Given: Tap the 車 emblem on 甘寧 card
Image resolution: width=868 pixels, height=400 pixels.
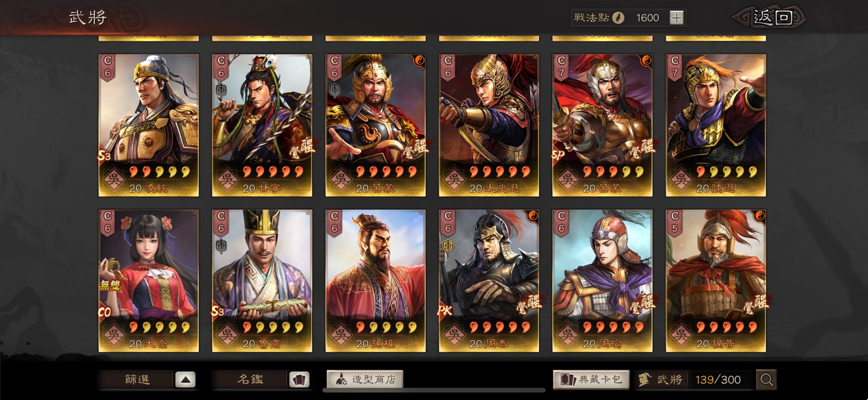Looking at the screenshot, I should tap(221, 90).
